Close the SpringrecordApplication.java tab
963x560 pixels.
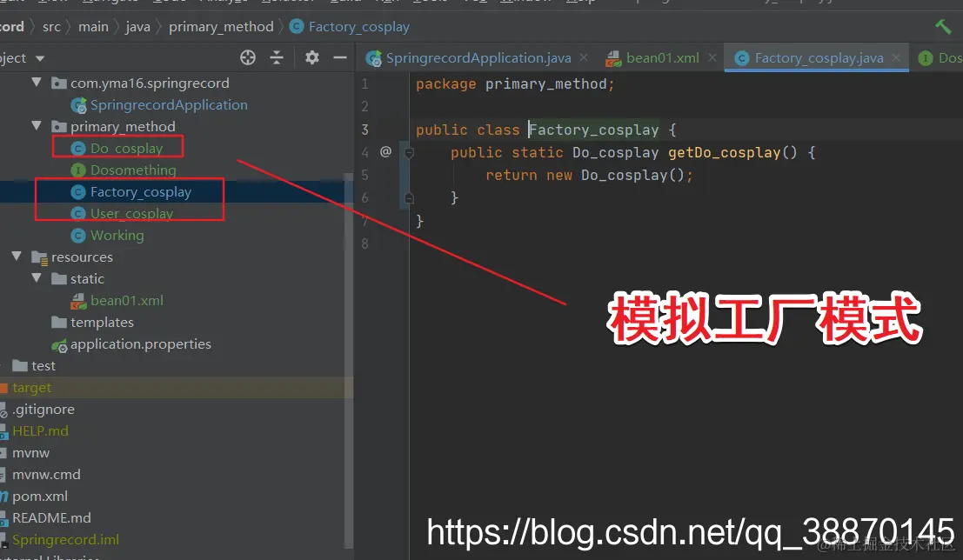584,57
